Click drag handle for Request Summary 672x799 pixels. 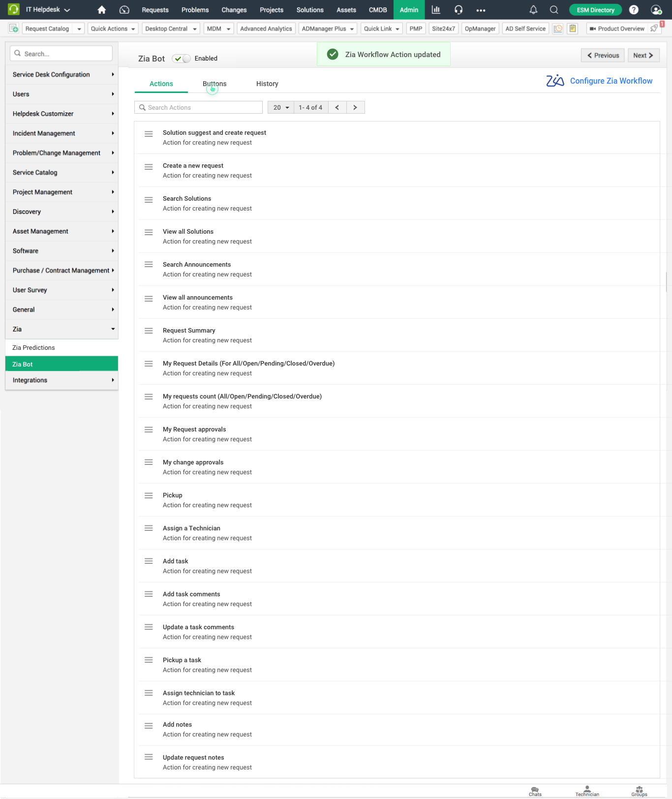[x=149, y=331]
